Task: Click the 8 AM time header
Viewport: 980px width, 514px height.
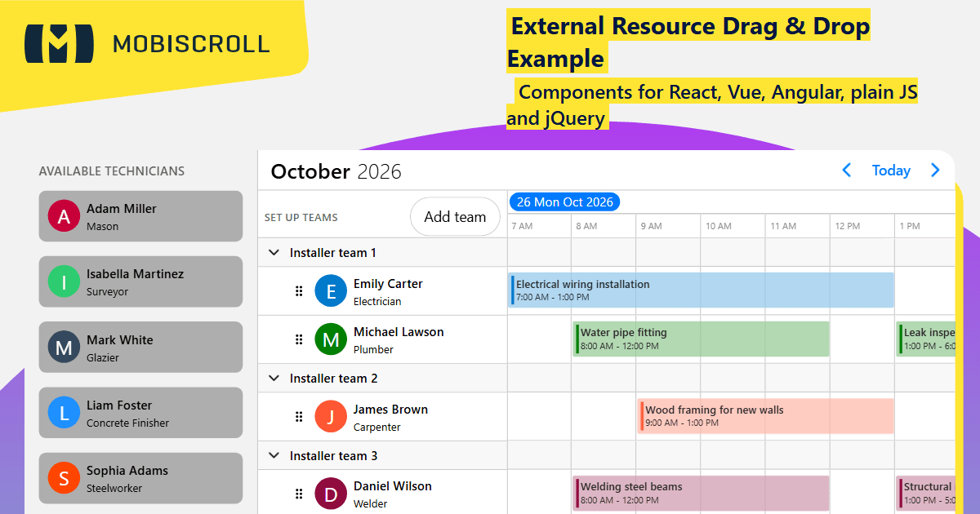Action: pyautogui.click(x=586, y=226)
